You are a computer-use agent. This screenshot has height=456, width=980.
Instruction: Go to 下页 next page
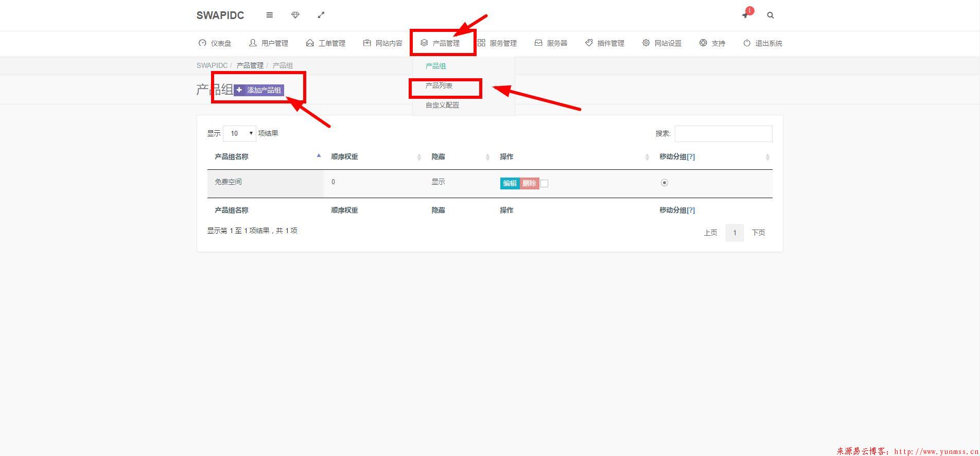tap(758, 233)
